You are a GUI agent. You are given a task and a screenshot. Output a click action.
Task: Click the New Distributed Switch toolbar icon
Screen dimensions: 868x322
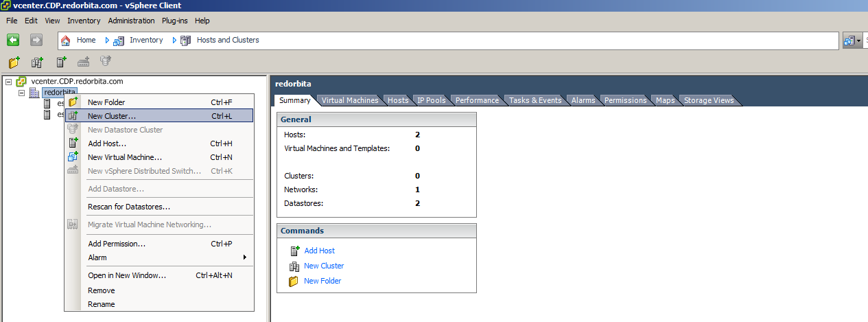click(x=84, y=62)
